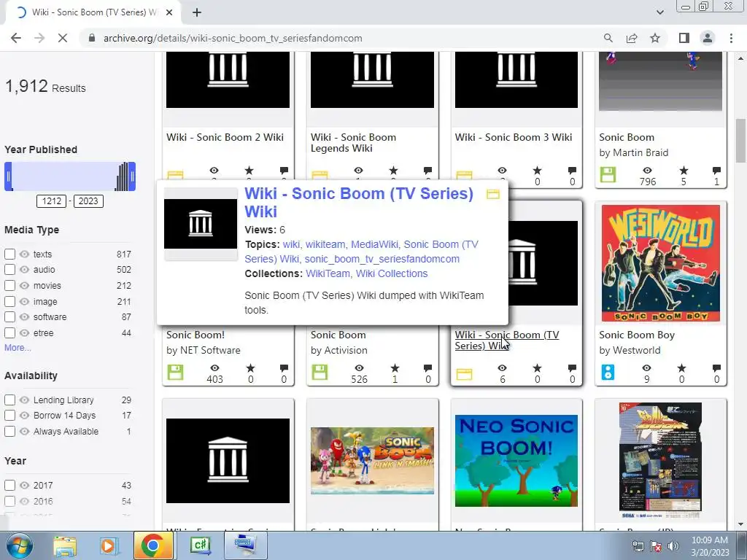The image size is (747, 560).
Task: Toggle eye icon next to Lending Library
Action: [24, 400]
